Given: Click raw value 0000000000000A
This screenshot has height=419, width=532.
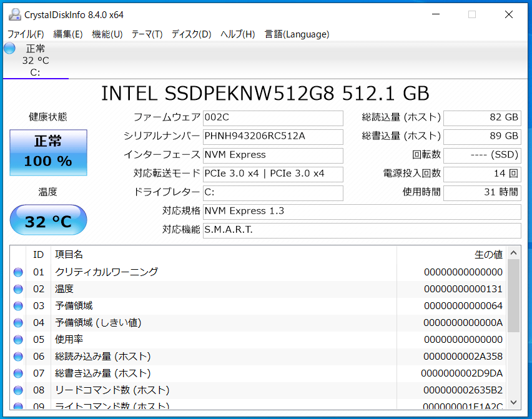Looking at the screenshot, I should [x=463, y=323].
